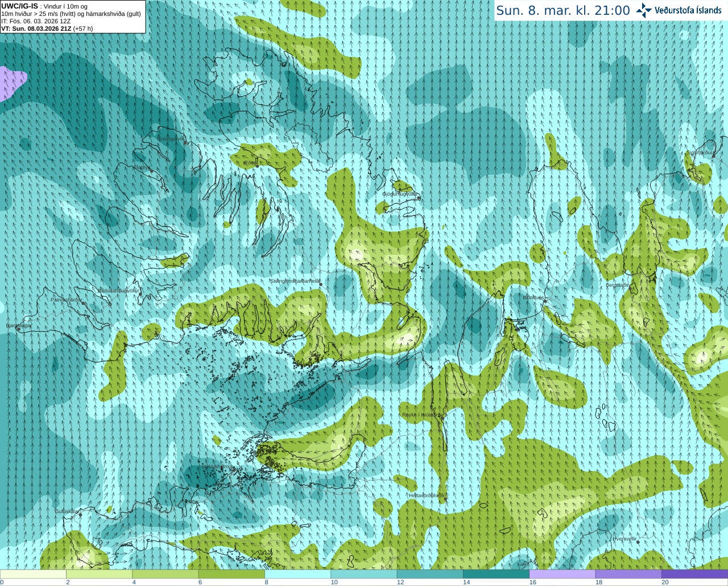Click the Holtavörðuheiði station marker
The height and width of the screenshot is (586, 728).
click(445, 499)
